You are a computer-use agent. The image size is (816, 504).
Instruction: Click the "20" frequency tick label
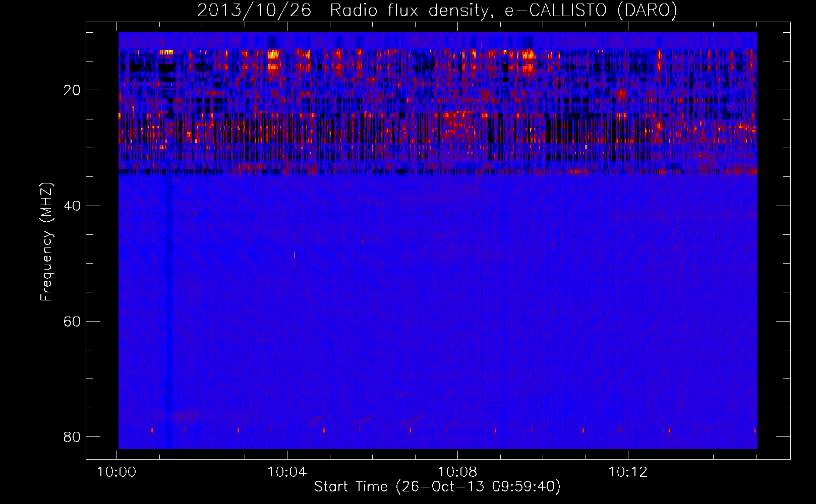pos(72,90)
